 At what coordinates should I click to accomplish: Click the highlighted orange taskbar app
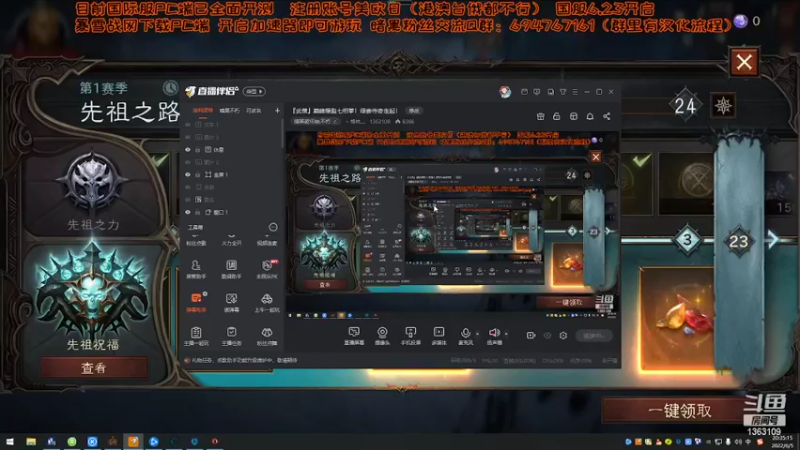click(133, 441)
